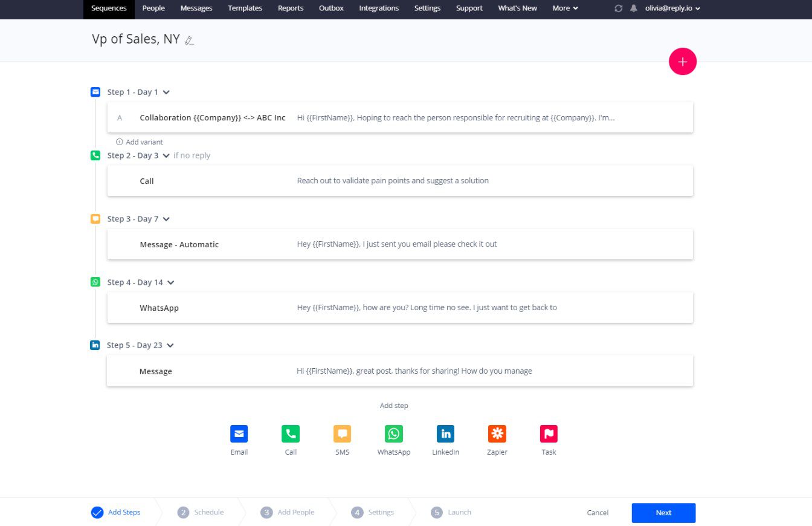Click the Step 4 WhatsApp icon

point(95,282)
